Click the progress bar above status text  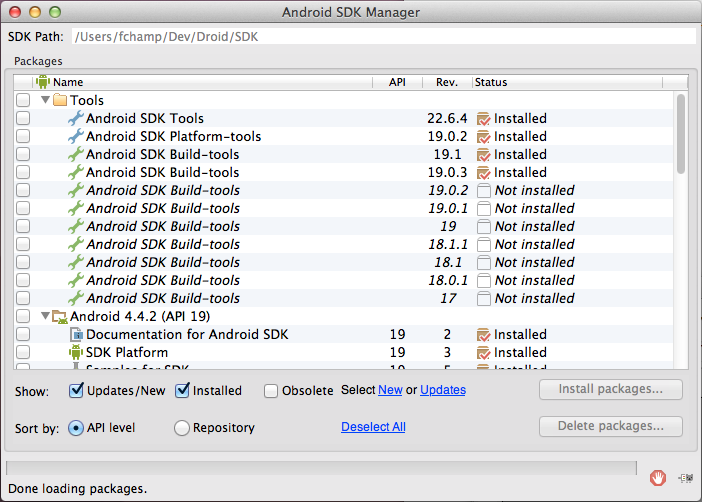pos(321,468)
